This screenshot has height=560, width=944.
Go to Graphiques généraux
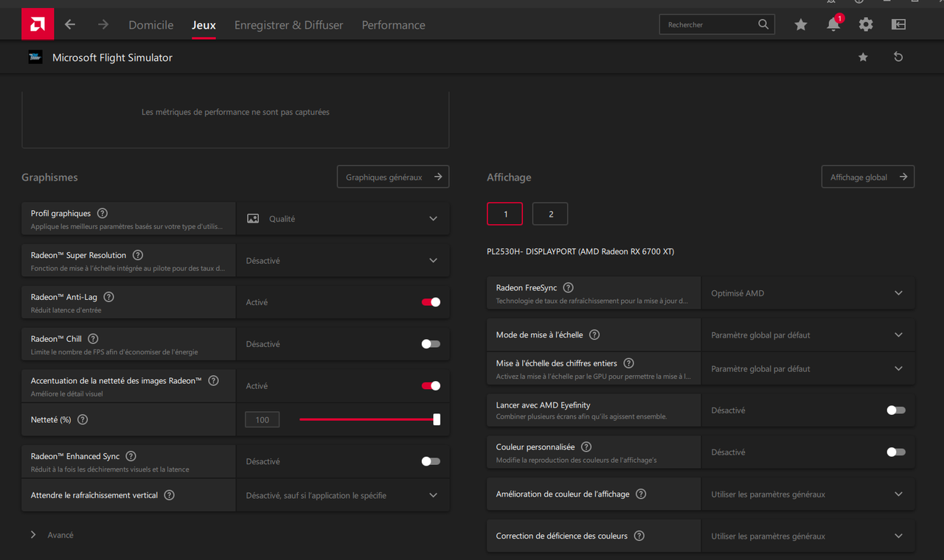click(393, 177)
